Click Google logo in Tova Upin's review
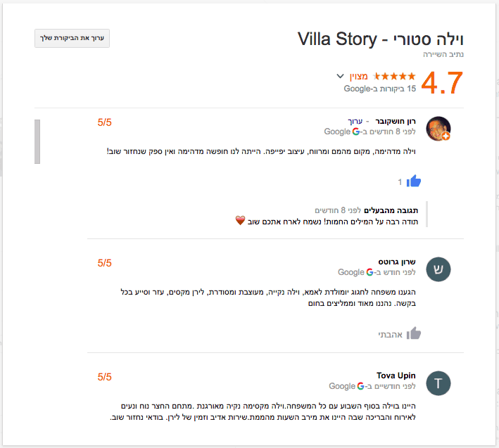 click(360, 386)
